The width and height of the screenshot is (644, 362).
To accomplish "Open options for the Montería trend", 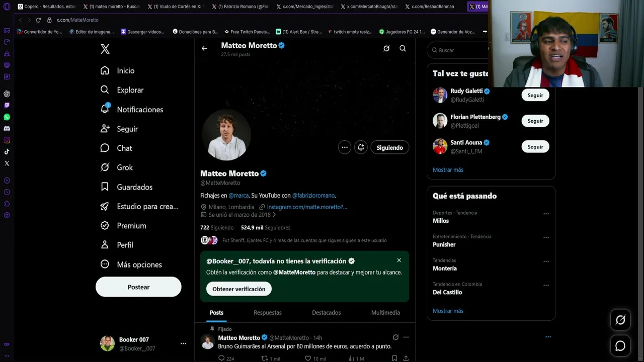I will click(x=546, y=261).
